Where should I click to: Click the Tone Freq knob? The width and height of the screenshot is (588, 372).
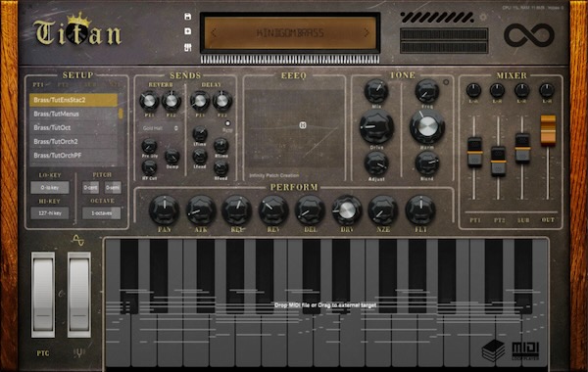tap(427, 91)
